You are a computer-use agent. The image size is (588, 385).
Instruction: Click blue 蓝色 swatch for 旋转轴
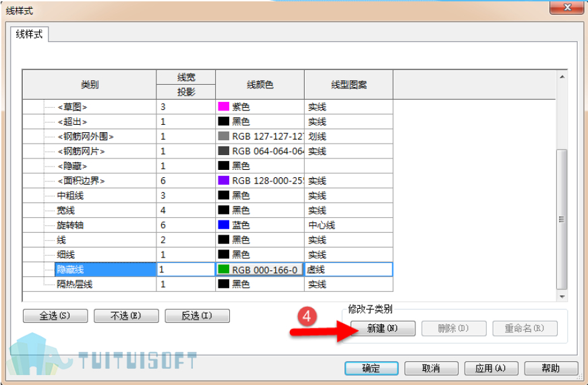coord(223,225)
